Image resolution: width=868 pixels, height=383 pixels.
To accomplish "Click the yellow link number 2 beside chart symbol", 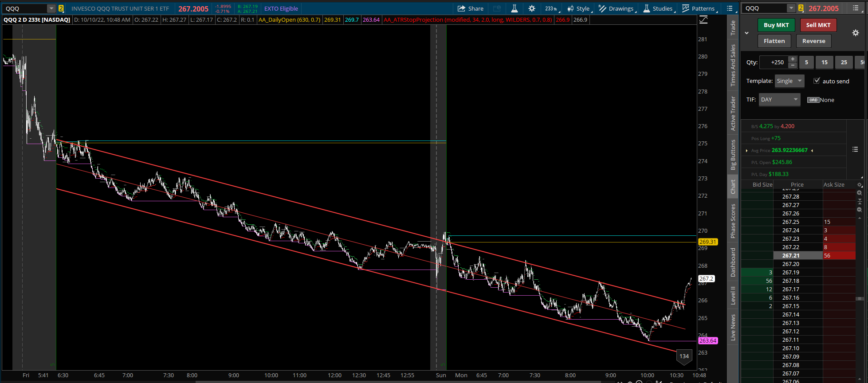I will pos(61,8).
